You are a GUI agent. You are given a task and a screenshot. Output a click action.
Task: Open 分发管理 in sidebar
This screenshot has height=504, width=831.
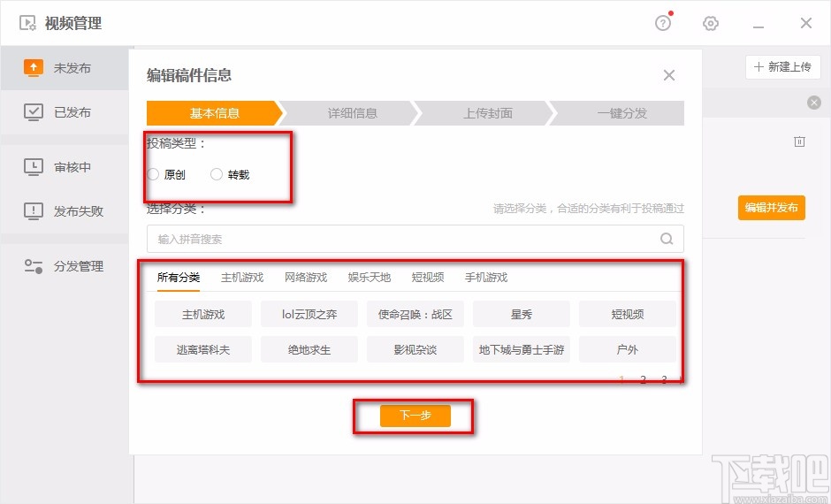point(65,266)
